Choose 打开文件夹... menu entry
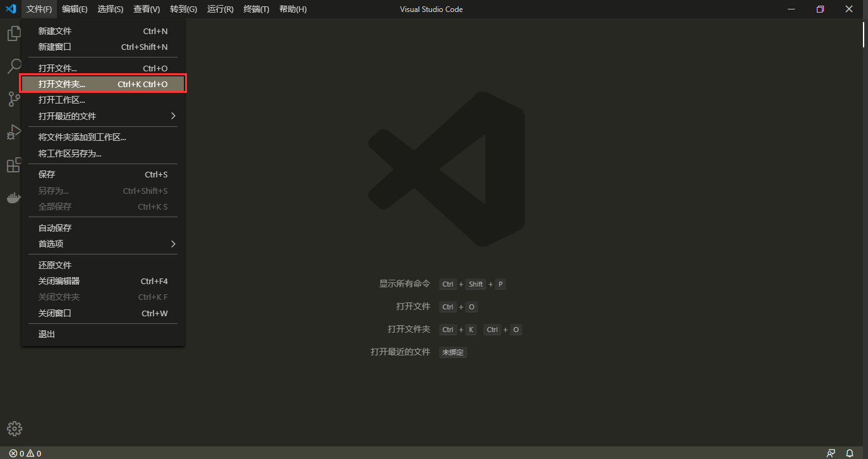Screen dimensions: 868x459 pyautogui.click(x=103, y=84)
